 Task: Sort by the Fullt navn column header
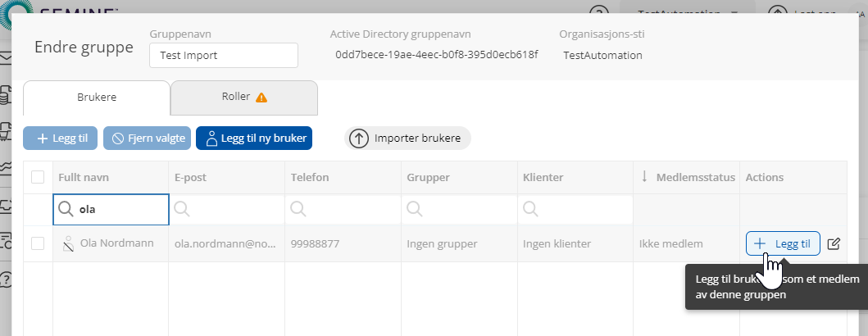click(84, 177)
